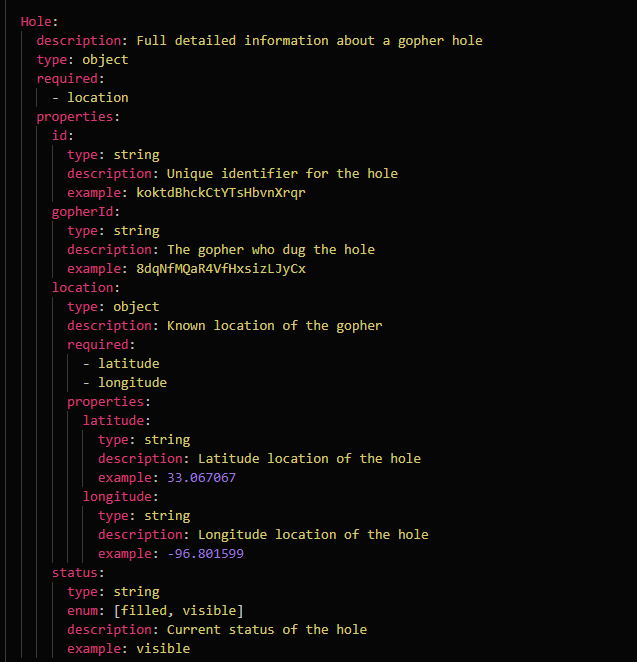Click 'Known location of the gopher' text
This screenshot has height=662, width=637.
coord(274,325)
